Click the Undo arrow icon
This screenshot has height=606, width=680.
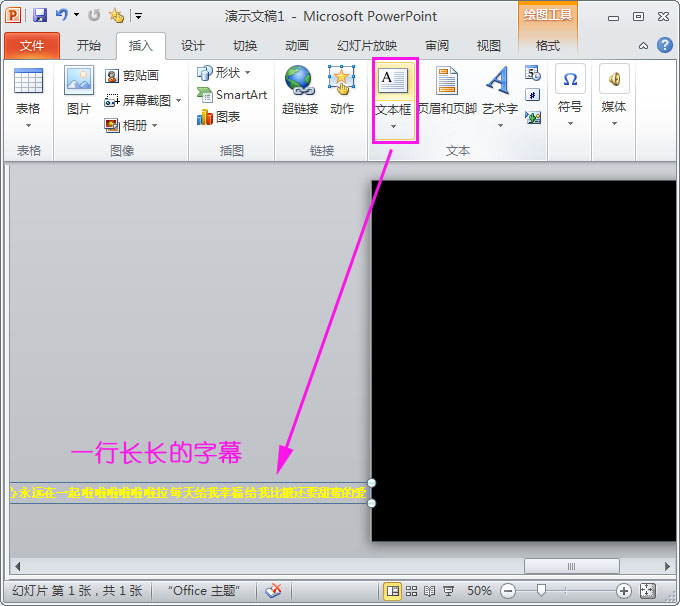[x=62, y=15]
